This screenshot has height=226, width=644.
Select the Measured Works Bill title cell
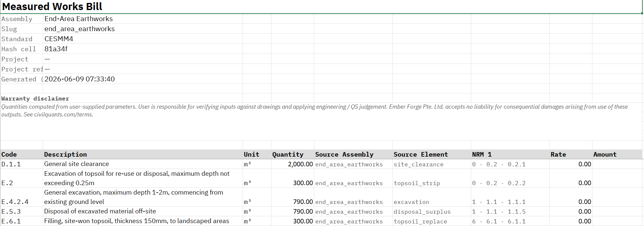[x=321, y=7]
